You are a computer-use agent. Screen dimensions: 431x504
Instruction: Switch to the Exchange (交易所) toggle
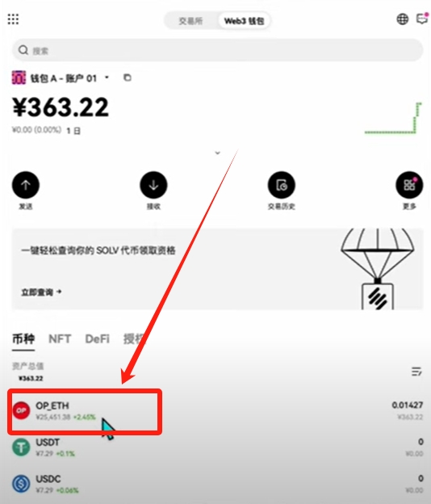click(x=190, y=21)
